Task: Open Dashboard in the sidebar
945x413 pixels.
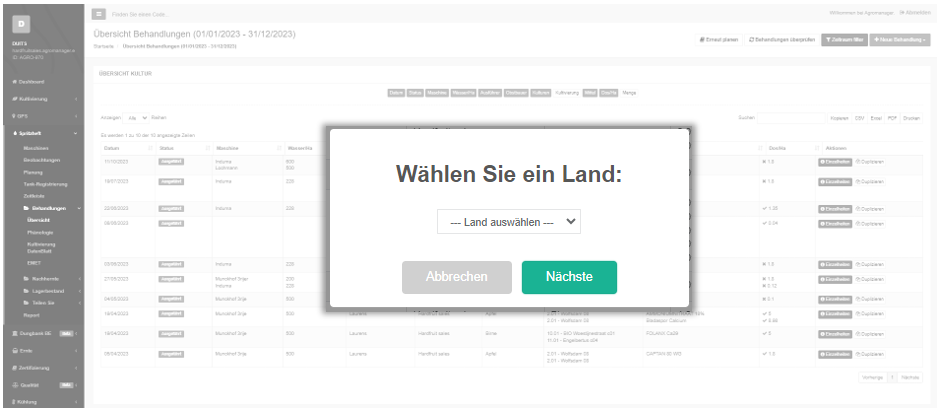Action: 31,81
